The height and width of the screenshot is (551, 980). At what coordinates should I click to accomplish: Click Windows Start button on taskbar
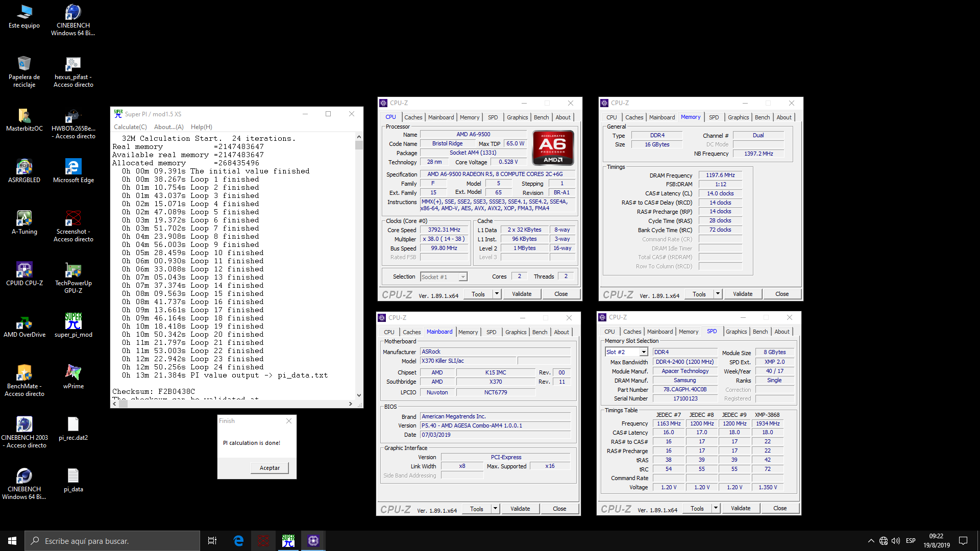(12, 541)
